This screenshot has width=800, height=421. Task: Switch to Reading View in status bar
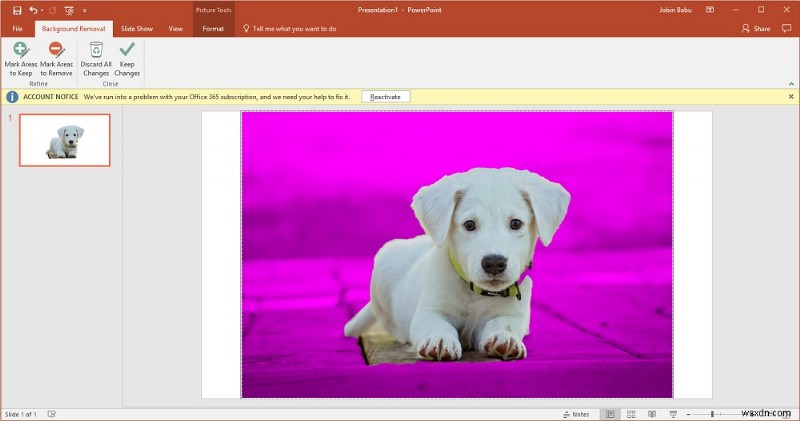(652, 414)
